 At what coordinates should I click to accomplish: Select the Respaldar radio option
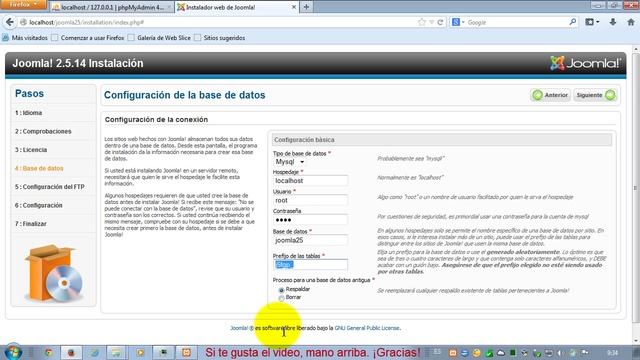[x=281, y=290]
